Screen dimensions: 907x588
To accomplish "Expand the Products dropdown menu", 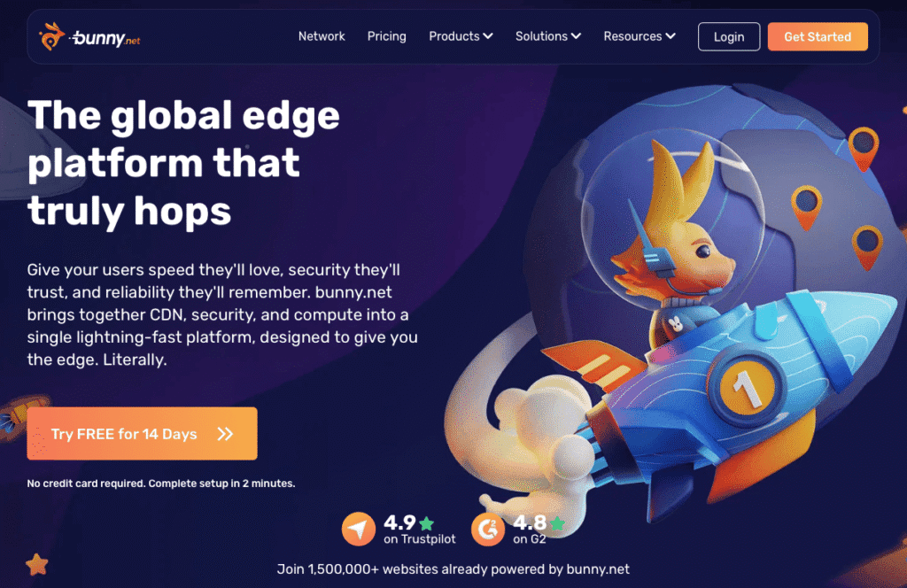I will [x=461, y=36].
